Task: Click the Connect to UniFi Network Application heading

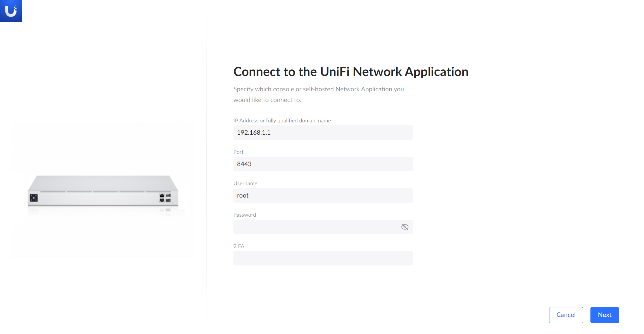Action: coord(351,72)
